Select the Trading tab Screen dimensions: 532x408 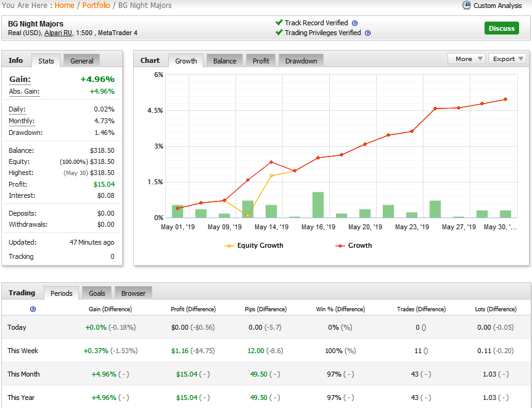click(22, 293)
